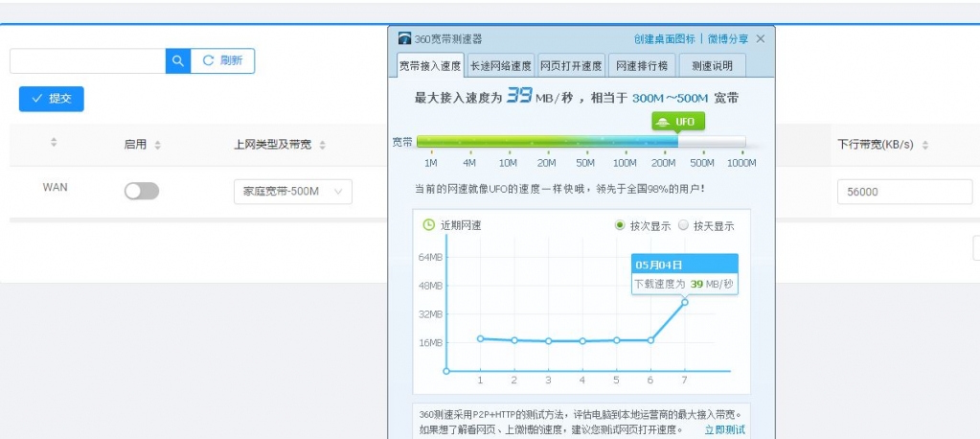Click chart data point for test 1
The height and width of the screenshot is (439, 980).
[x=480, y=338]
